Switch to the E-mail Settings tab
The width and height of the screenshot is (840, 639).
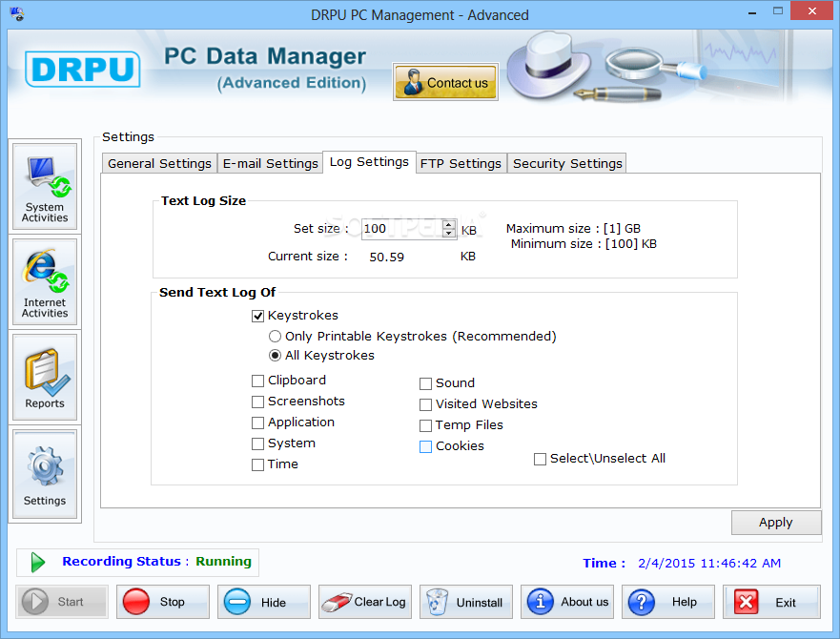click(271, 163)
